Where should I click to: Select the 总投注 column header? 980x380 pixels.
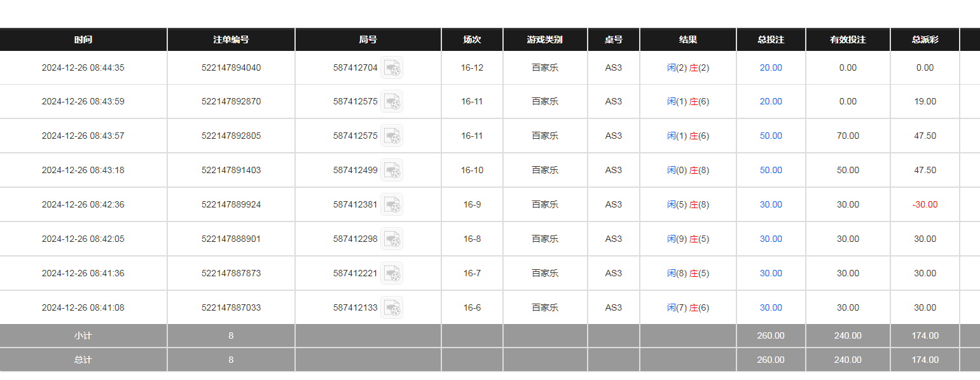[771, 39]
